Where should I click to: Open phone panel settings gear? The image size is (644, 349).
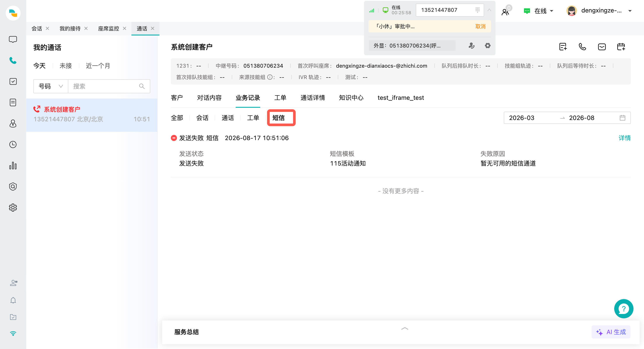(488, 46)
